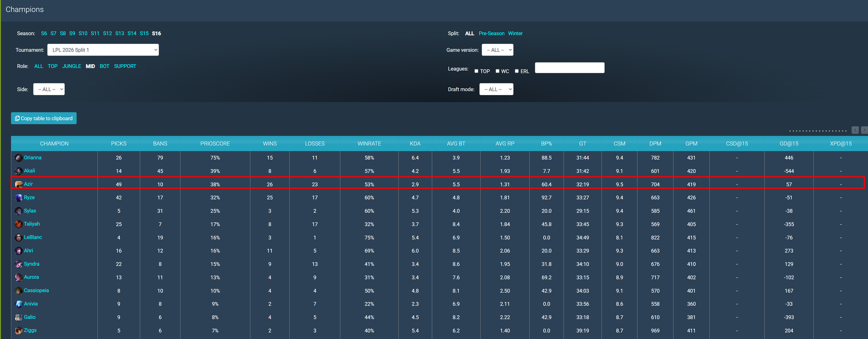
Task: Open the Draft mode dropdown
Action: pos(496,89)
